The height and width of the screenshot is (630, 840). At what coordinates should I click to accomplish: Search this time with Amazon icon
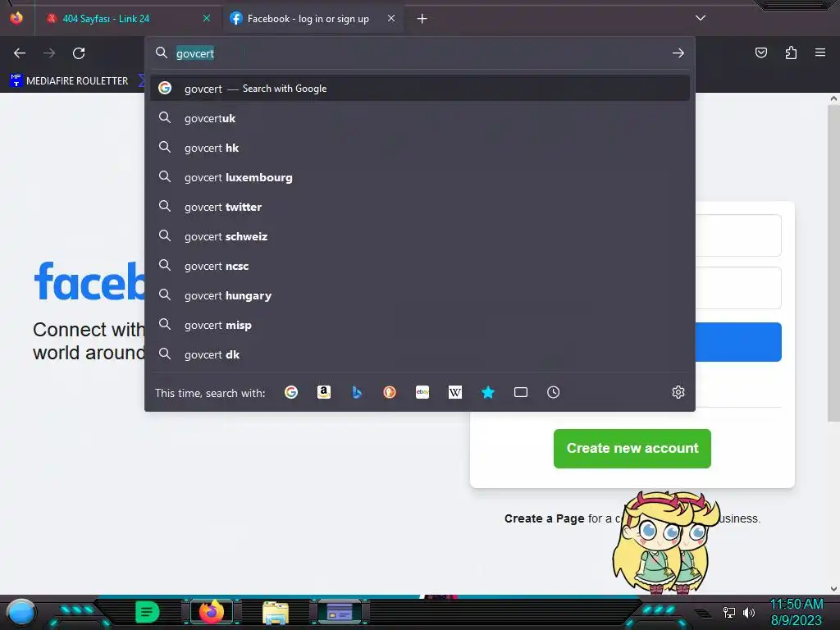(323, 392)
